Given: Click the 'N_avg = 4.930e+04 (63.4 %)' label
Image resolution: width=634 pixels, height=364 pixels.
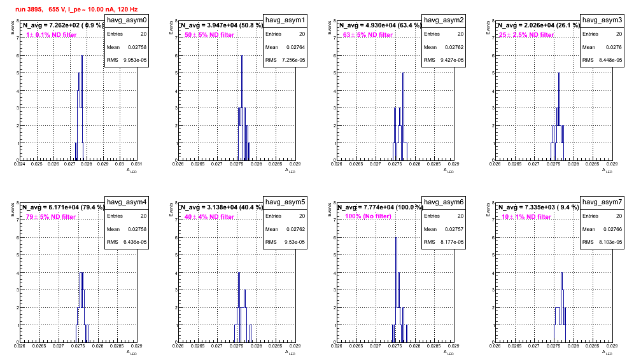Looking at the screenshot, I should click(x=379, y=25).
